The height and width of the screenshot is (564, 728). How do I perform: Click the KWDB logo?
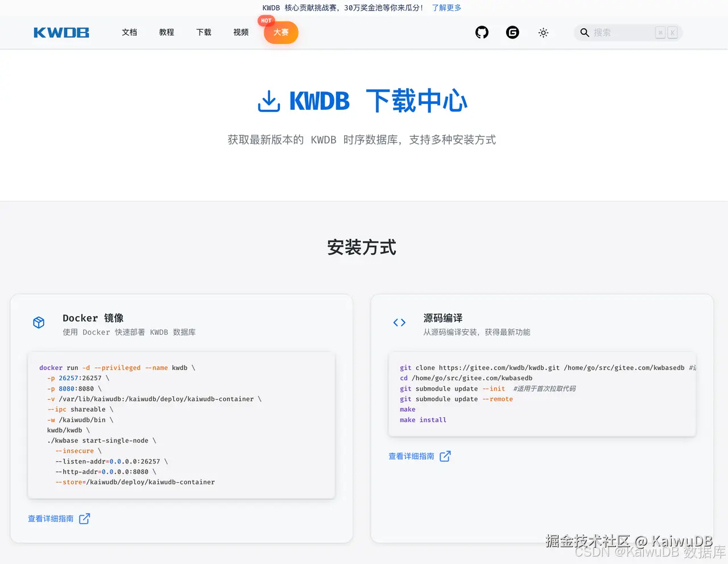click(61, 32)
